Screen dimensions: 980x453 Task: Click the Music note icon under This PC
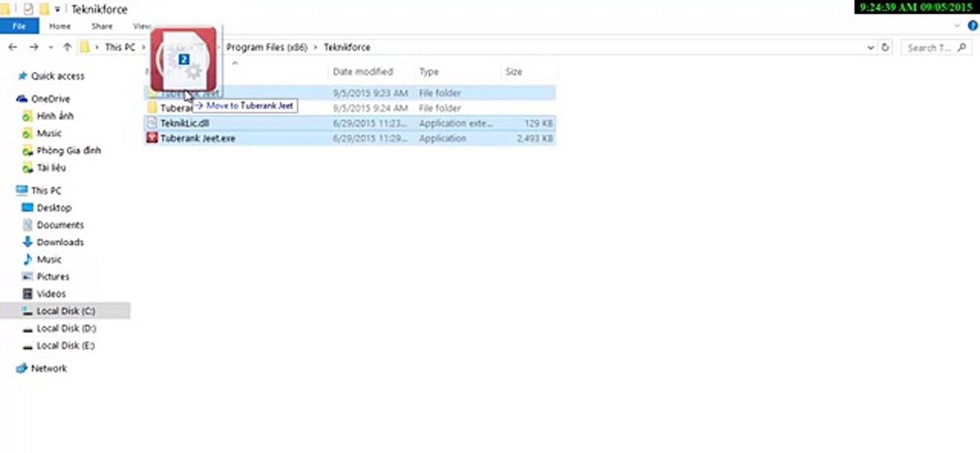point(27,259)
